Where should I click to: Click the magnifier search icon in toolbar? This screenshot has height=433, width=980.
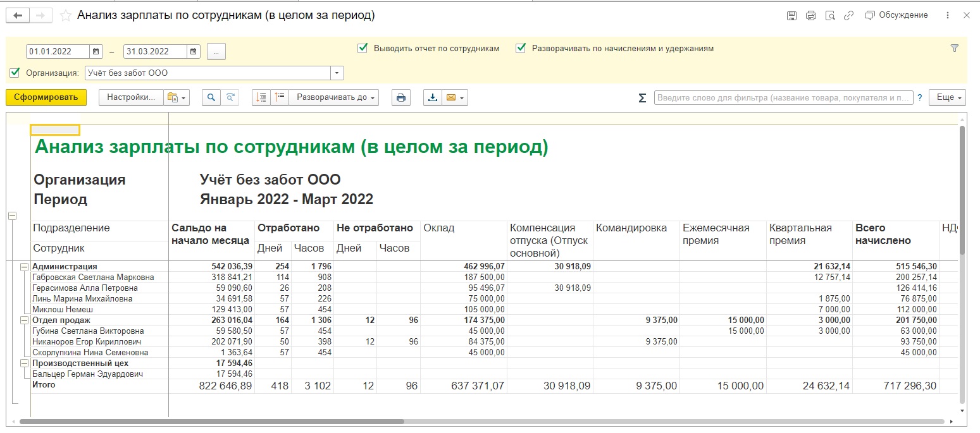click(x=211, y=97)
